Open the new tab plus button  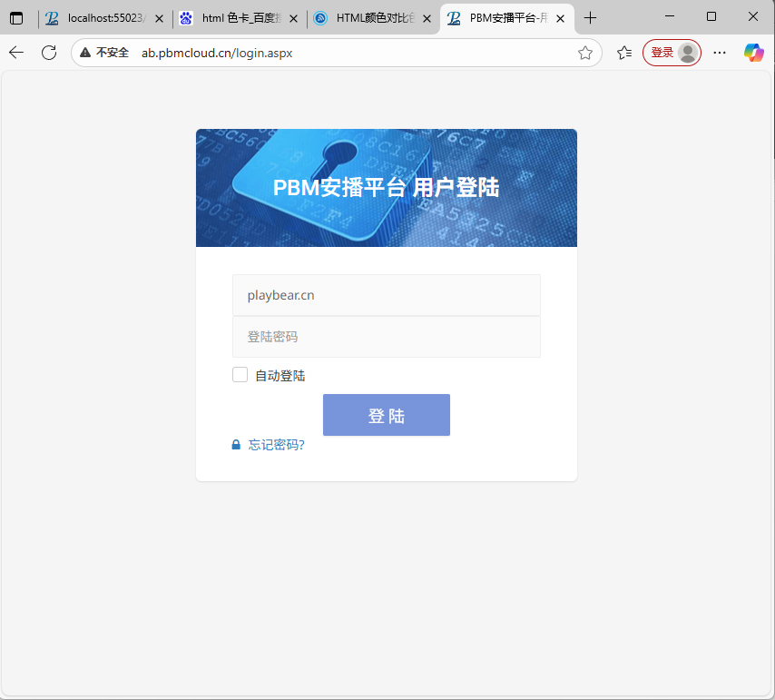(x=591, y=17)
